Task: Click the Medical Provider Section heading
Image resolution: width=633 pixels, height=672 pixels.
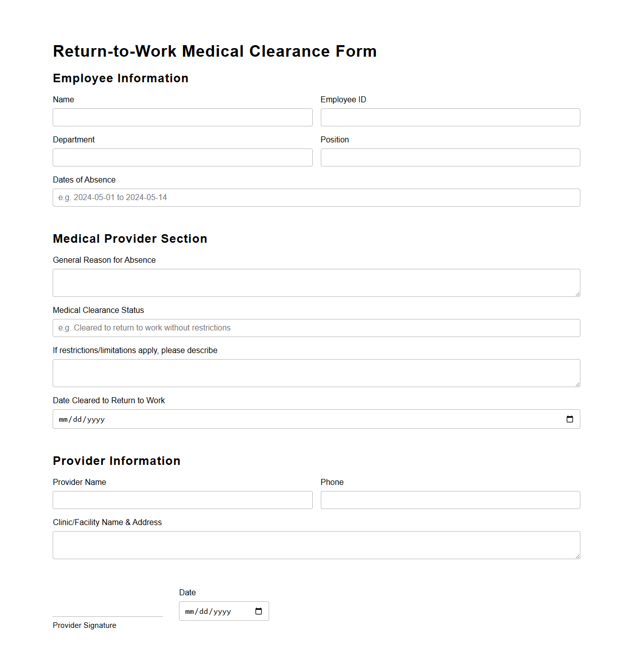Action: tap(130, 239)
